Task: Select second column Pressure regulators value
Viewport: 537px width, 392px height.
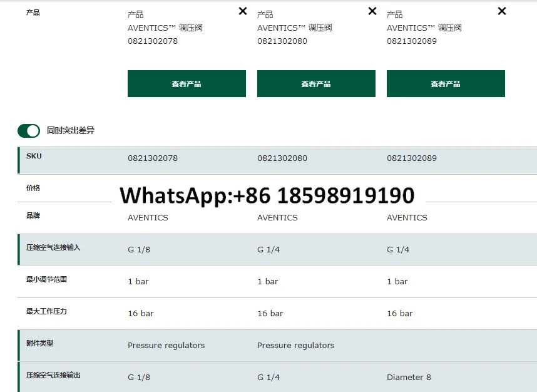Action: [x=295, y=346]
